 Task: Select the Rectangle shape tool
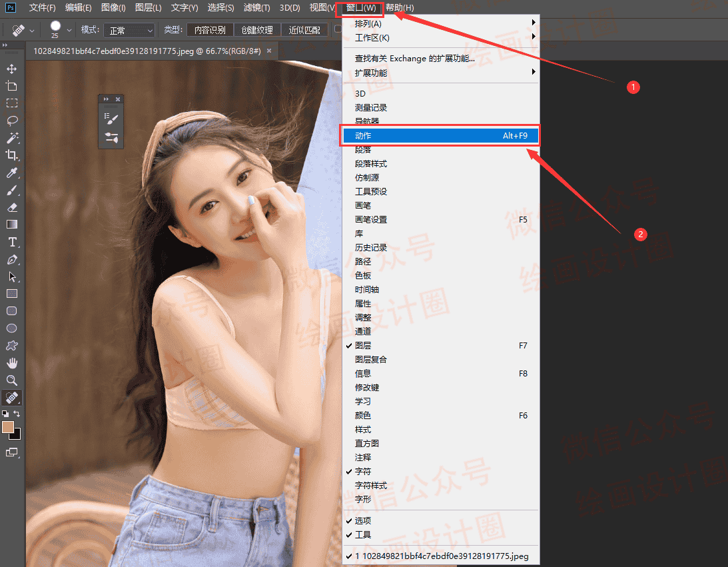click(x=11, y=293)
